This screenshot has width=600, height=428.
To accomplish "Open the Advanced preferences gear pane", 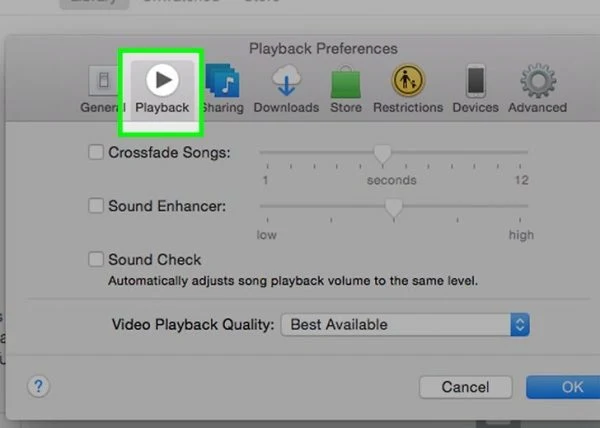I will point(538,89).
